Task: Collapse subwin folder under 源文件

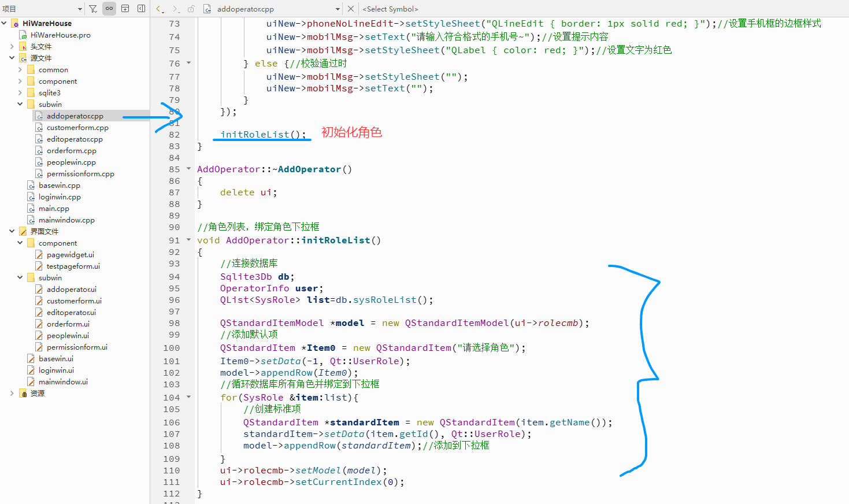Action: click(20, 104)
